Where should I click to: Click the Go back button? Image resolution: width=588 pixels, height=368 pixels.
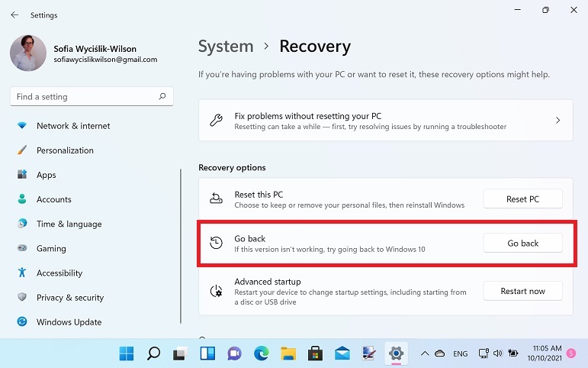[522, 244]
